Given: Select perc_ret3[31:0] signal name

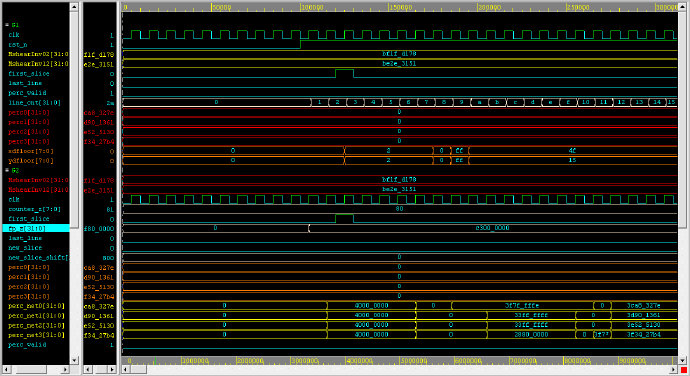Looking at the screenshot, I should [x=37, y=335].
